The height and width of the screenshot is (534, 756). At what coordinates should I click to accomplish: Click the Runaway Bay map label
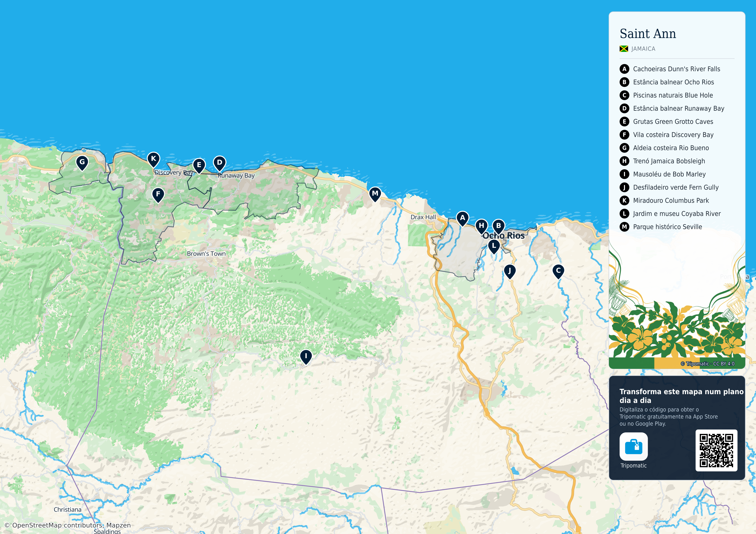tap(236, 176)
